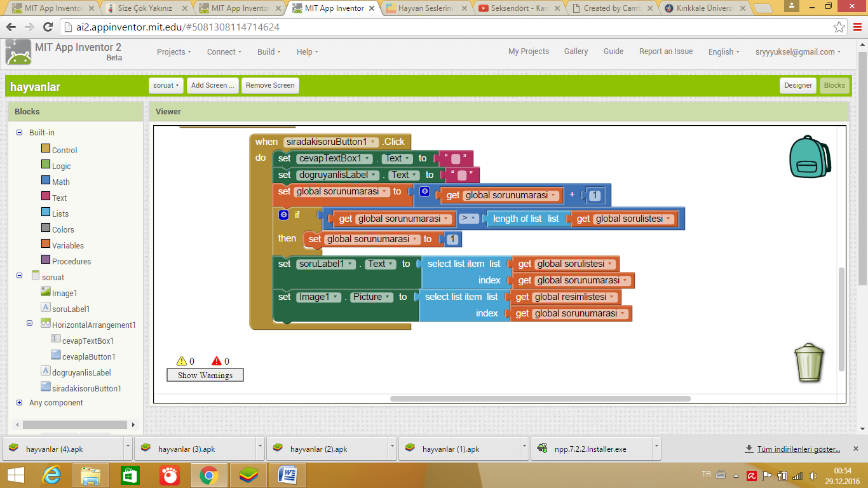This screenshot has width=868, height=488.
Task: Open the backpack icon in viewer
Action: coord(810,156)
